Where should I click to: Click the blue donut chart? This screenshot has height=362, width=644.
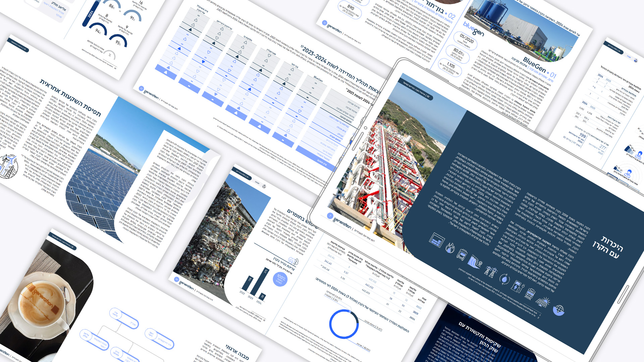pos(344,324)
